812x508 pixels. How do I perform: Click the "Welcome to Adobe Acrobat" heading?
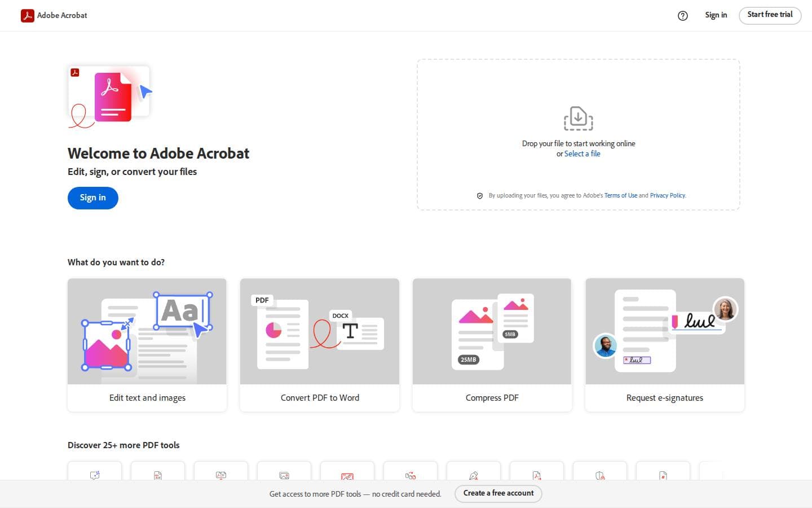(158, 154)
